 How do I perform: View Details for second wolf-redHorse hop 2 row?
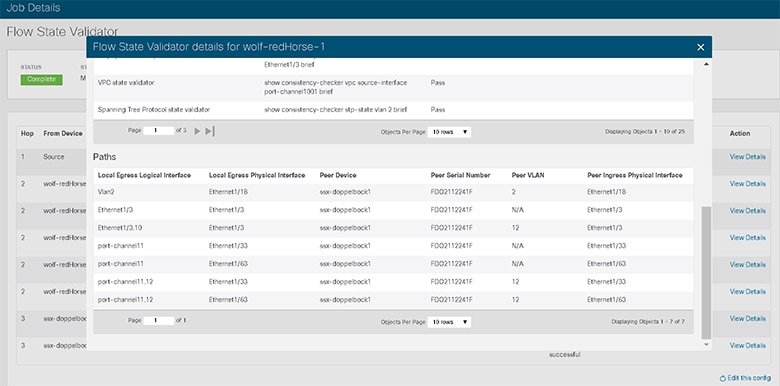click(x=747, y=210)
